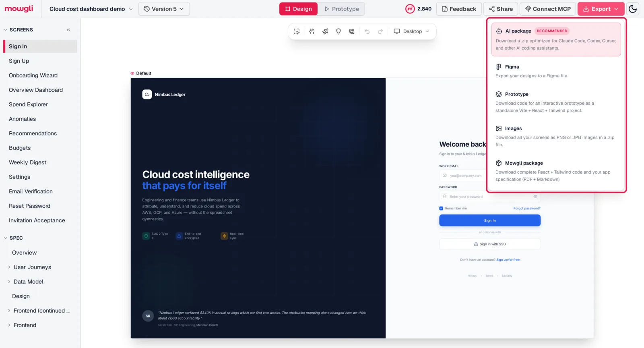Expand the User Journeys item

(9, 267)
